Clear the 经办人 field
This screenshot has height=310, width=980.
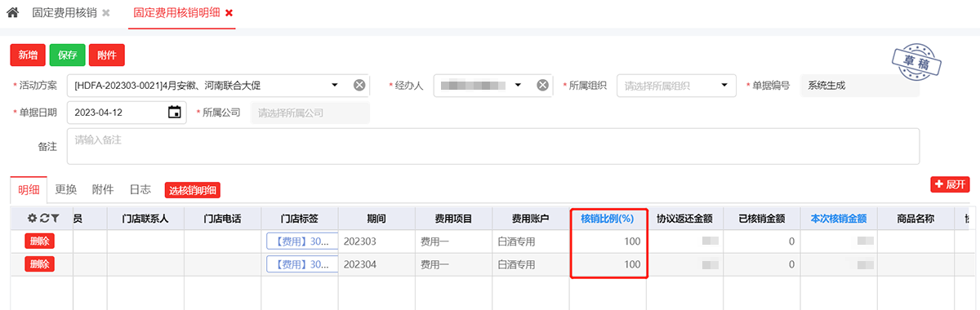[x=543, y=85]
